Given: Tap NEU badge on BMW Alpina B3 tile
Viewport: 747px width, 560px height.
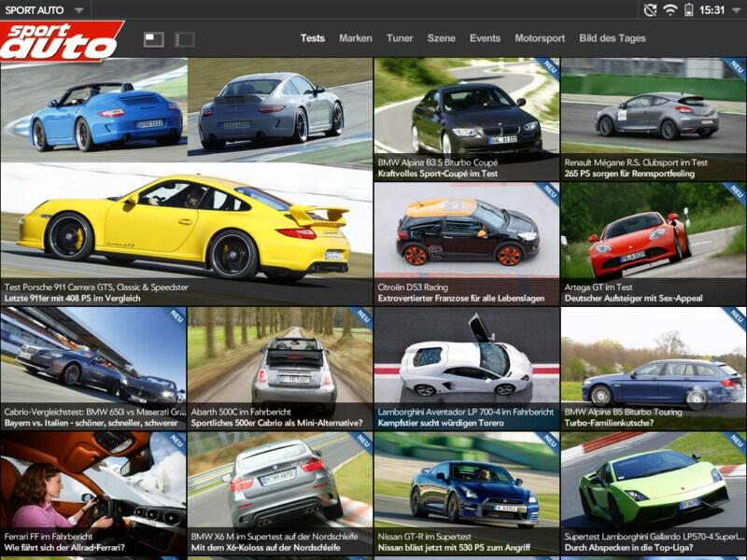Looking at the screenshot, I should click(x=549, y=67).
